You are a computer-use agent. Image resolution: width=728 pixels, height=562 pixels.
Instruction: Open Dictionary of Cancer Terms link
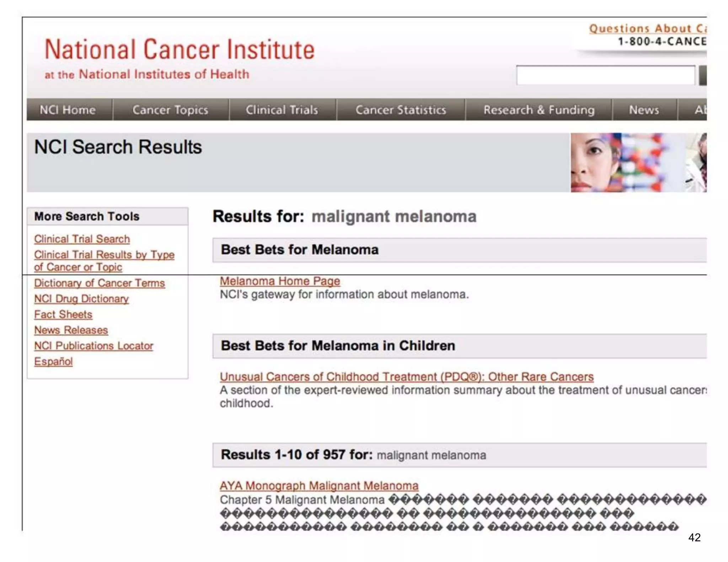tap(100, 283)
